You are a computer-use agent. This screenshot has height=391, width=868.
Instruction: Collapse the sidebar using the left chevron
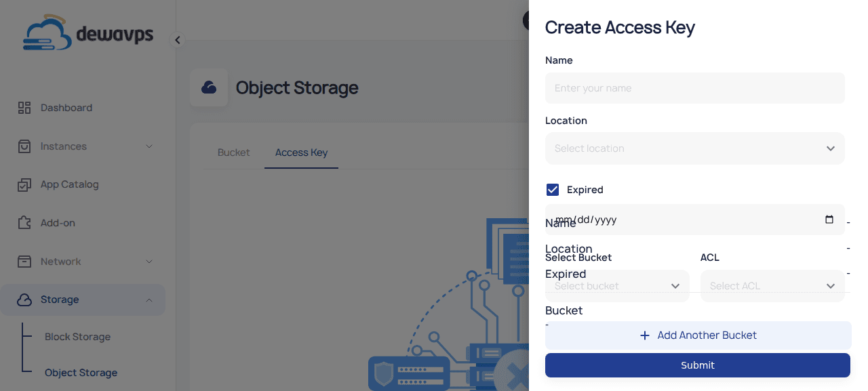177,39
